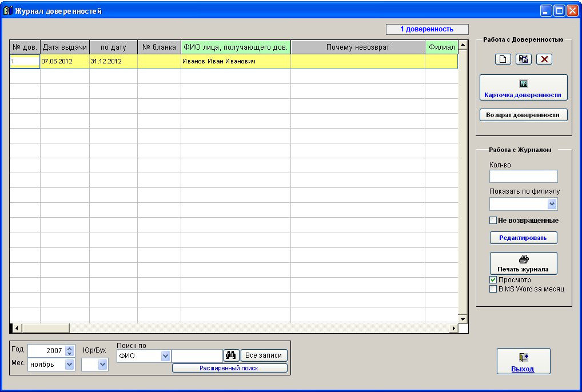
Task: Close the Журнал доверенностей window
Action: tap(572, 11)
